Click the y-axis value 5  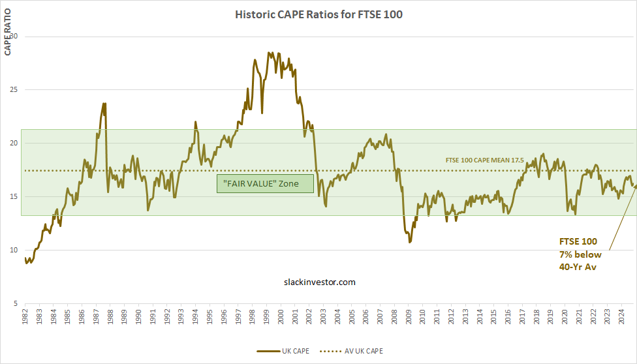tap(16, 303)
